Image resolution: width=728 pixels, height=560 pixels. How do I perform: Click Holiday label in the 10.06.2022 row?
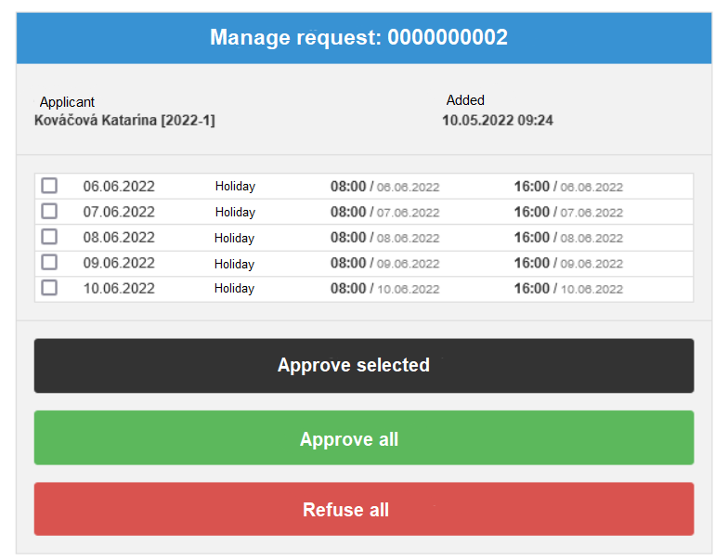(x=235, y=289)
